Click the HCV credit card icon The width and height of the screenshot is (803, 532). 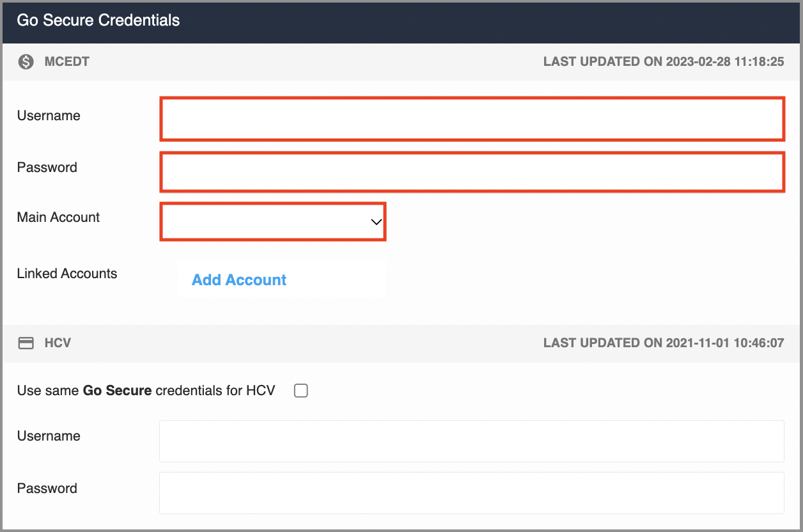(26, 343)
